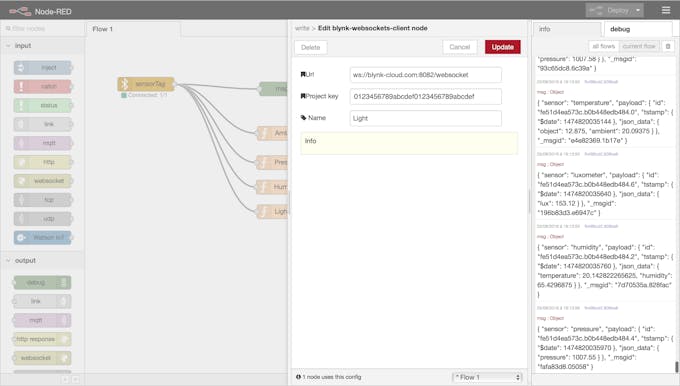Click the sensorTag node on canvas
This screenshot has height=386, width=680.
tap(146, 84)
